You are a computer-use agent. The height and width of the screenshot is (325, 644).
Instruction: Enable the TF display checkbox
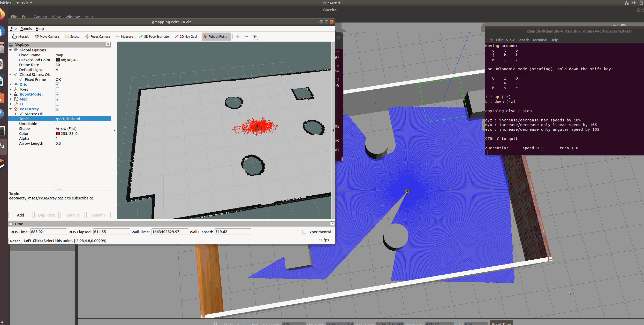tap(57, 104)
